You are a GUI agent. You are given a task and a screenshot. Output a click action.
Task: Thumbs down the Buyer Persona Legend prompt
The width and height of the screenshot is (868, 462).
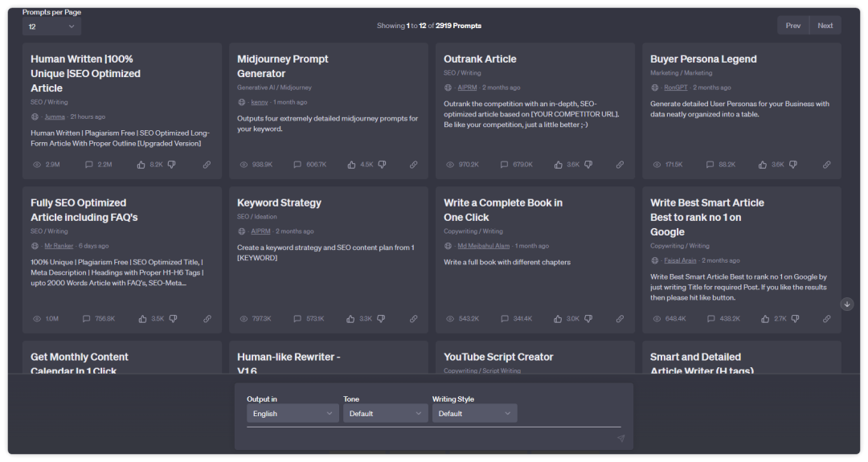pyautogui.click(x=795, y=165)
